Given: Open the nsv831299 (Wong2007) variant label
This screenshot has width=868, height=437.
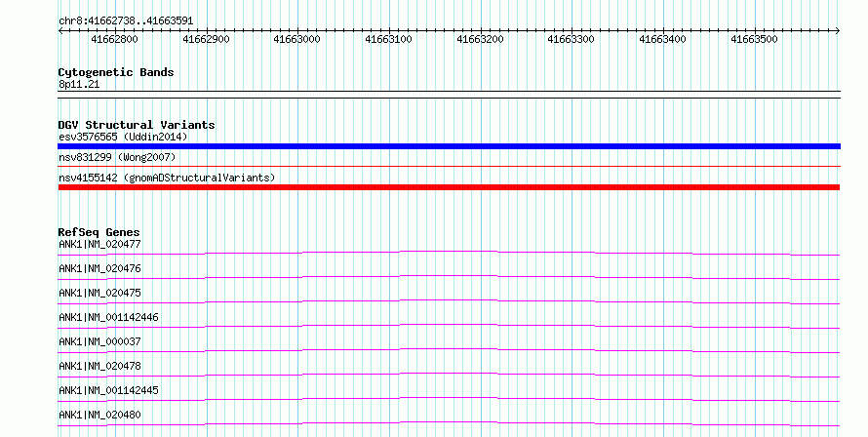Looking at the screenshot, I should (x=117, y=157).
